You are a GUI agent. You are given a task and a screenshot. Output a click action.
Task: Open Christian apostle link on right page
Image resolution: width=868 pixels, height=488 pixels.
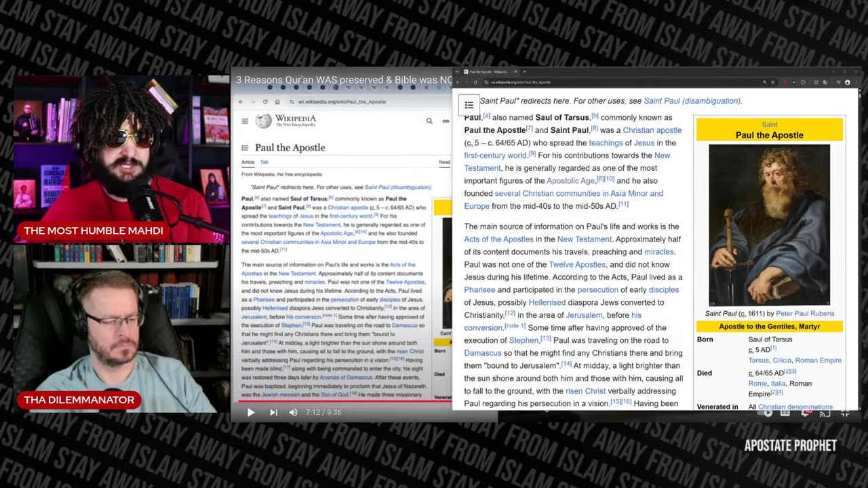(x=652, y=130)
